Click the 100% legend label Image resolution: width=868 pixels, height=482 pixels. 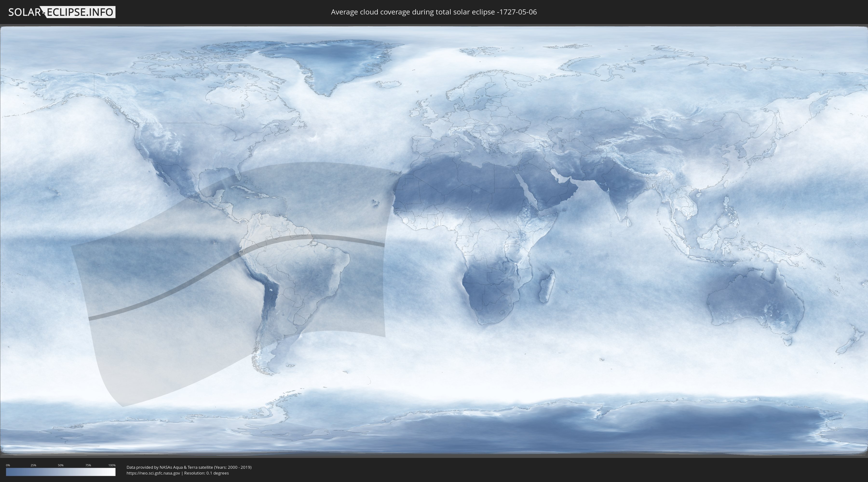click(x=112, y=465)
